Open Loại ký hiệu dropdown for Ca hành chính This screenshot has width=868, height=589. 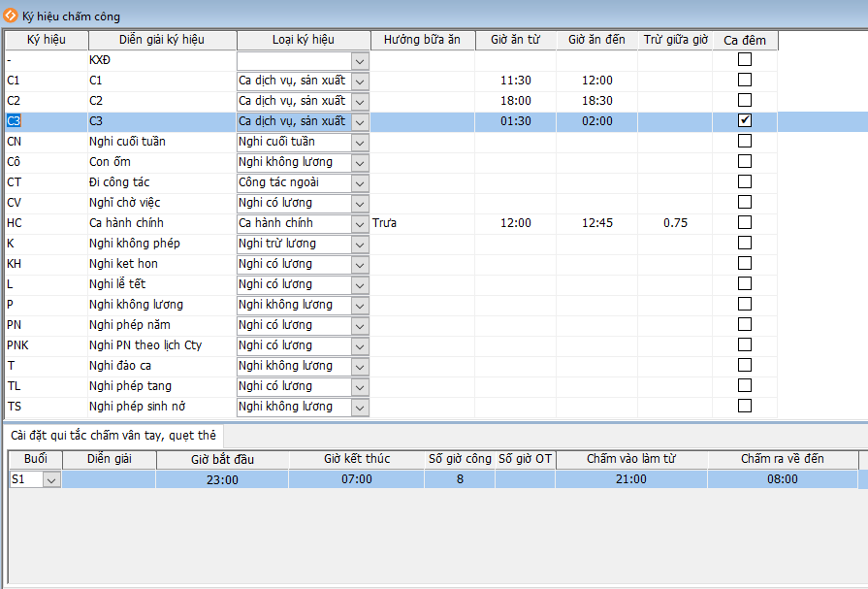pyautogui.click(x=360, y=224)
